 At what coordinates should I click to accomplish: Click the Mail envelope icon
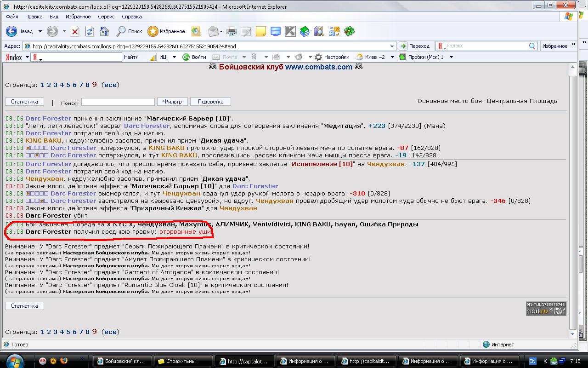tap(213, 31)
